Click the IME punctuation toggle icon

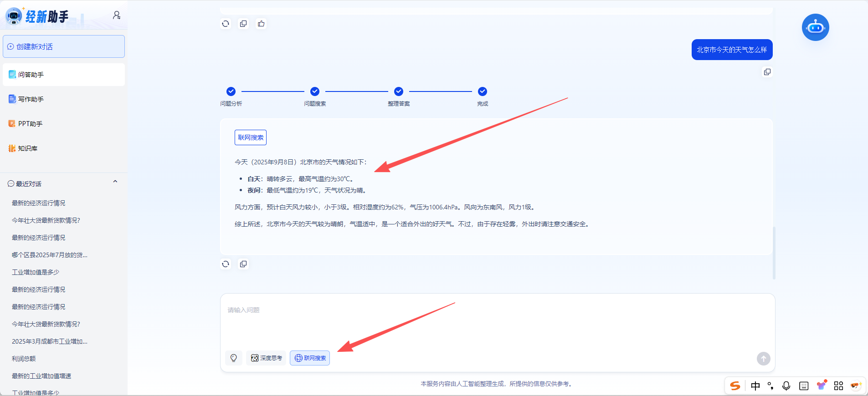click(x=770, y=386)
